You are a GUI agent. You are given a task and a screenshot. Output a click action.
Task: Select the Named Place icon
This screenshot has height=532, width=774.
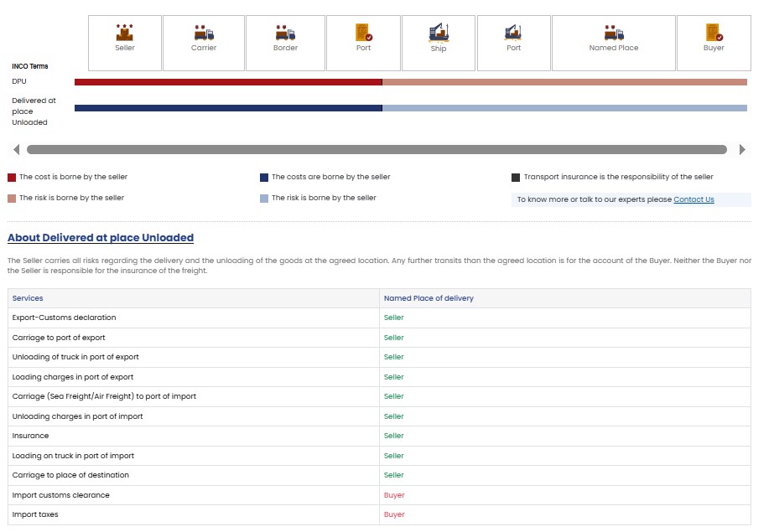tap(614, 33)
